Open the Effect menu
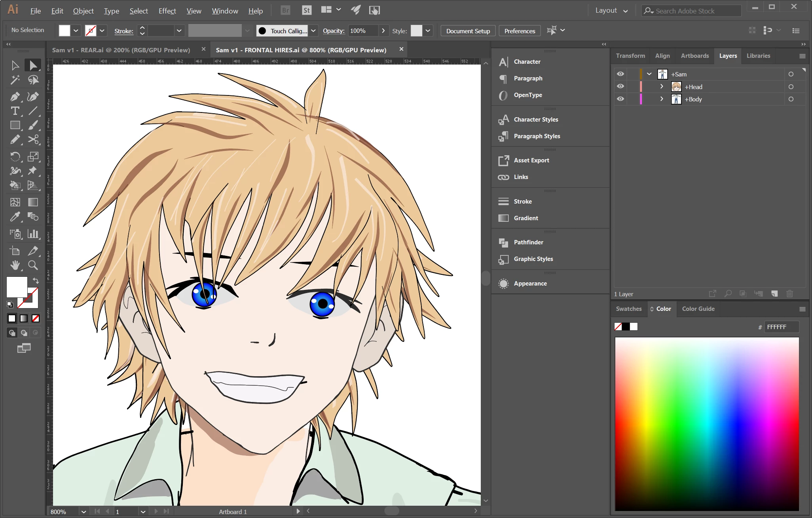 167,11
